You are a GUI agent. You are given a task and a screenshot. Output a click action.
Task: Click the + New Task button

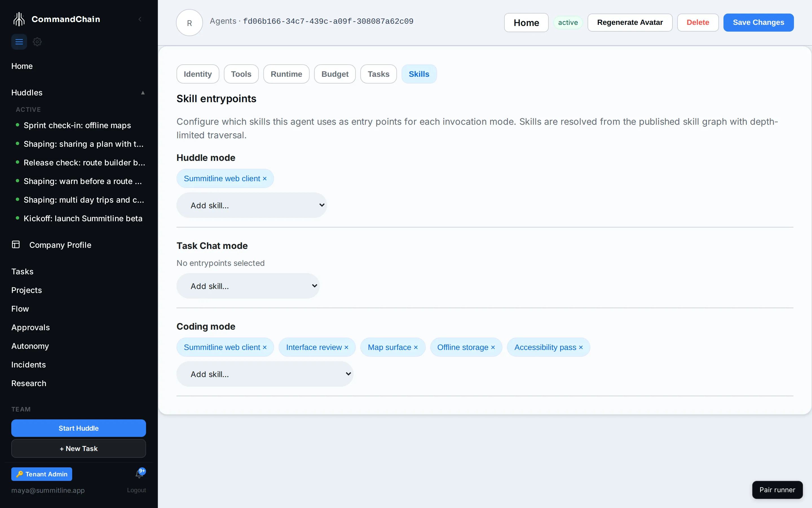78,448
